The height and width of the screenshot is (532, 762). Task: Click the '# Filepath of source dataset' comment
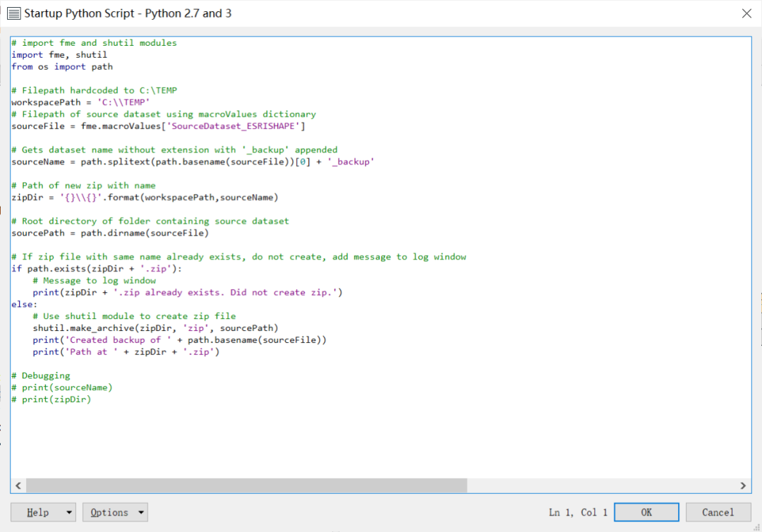[x=164, y=114]
